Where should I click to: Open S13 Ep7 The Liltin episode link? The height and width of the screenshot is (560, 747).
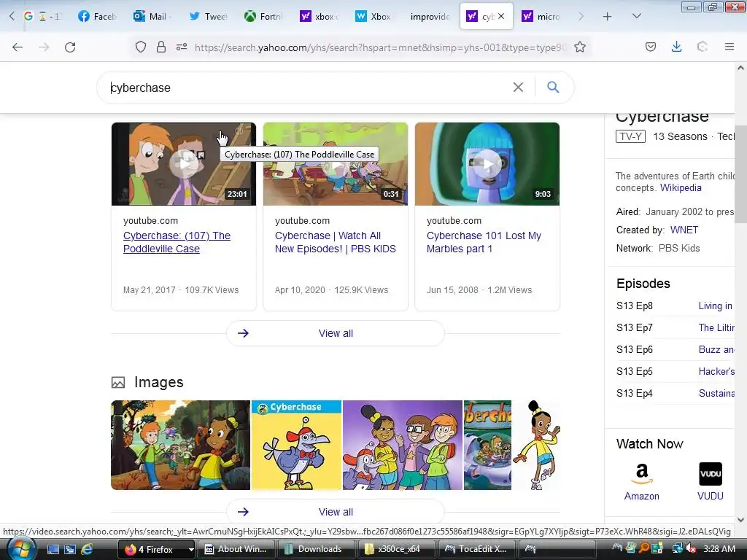[x=716, y=327]
